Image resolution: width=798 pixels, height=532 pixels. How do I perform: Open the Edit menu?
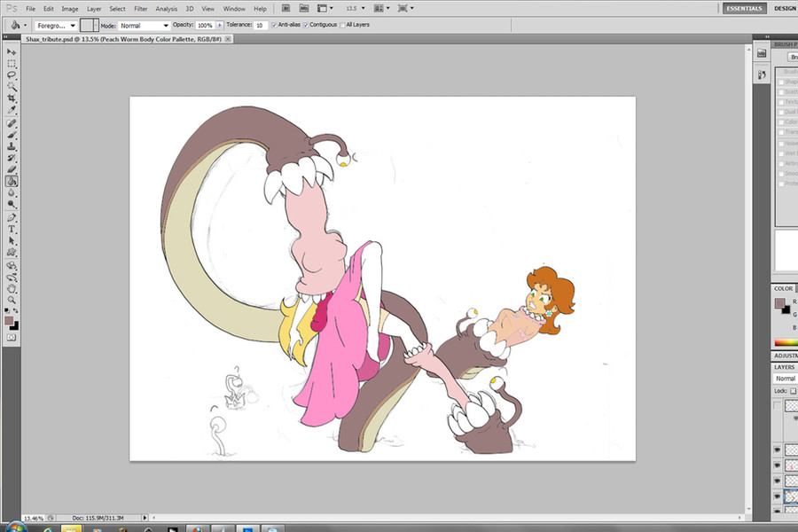coord(49,9)
